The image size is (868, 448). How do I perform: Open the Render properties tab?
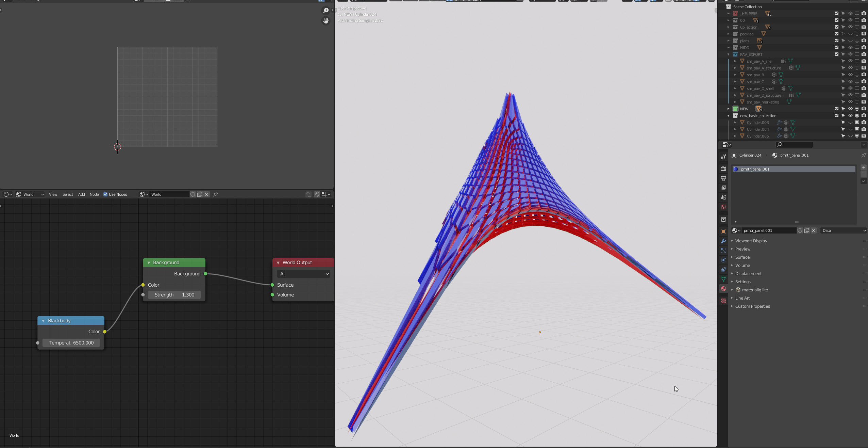click(723, 169)
